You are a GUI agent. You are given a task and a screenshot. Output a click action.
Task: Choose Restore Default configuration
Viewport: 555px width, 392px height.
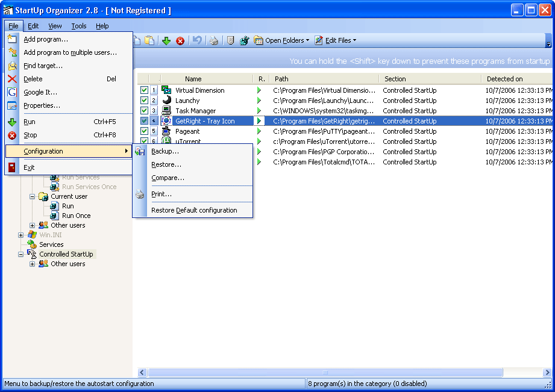(193, 210)
